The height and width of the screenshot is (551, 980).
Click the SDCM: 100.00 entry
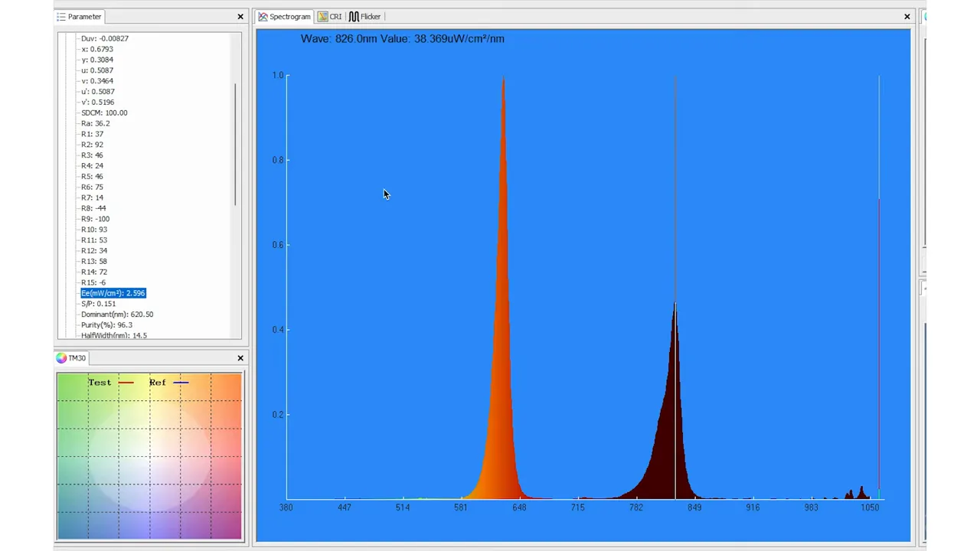pos(103,112)
